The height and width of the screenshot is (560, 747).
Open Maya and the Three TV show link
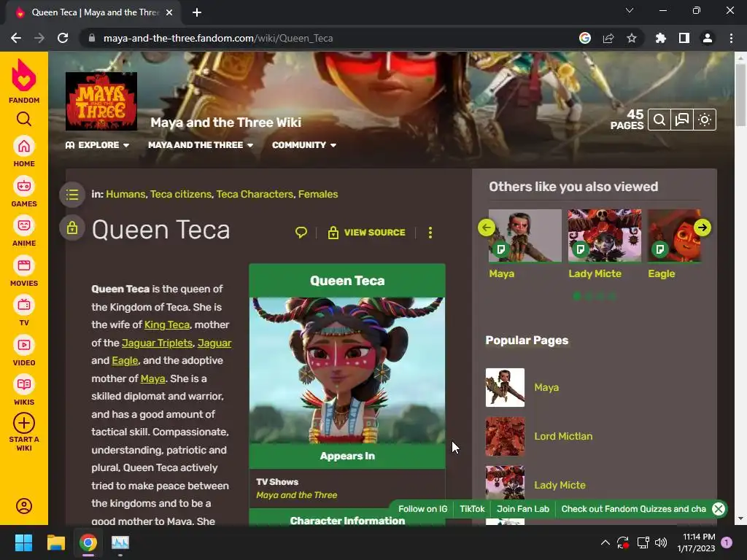click(x=296, y=495)
